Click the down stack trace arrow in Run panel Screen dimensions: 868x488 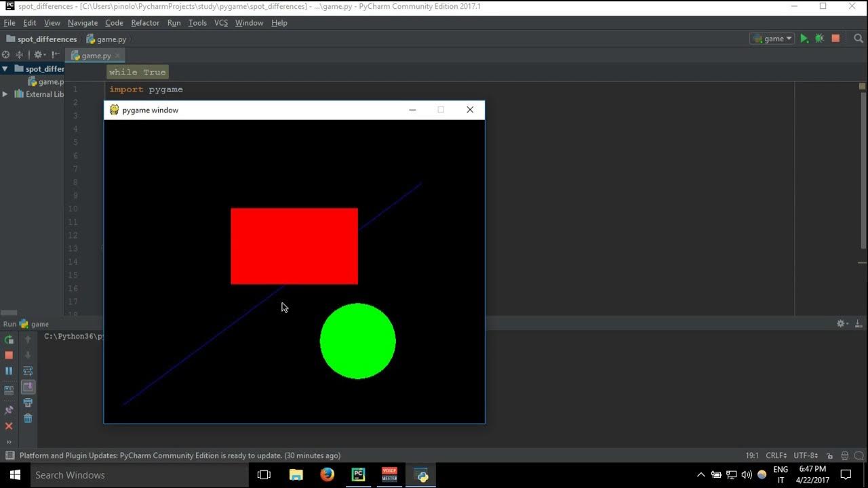tap(28, 355)
